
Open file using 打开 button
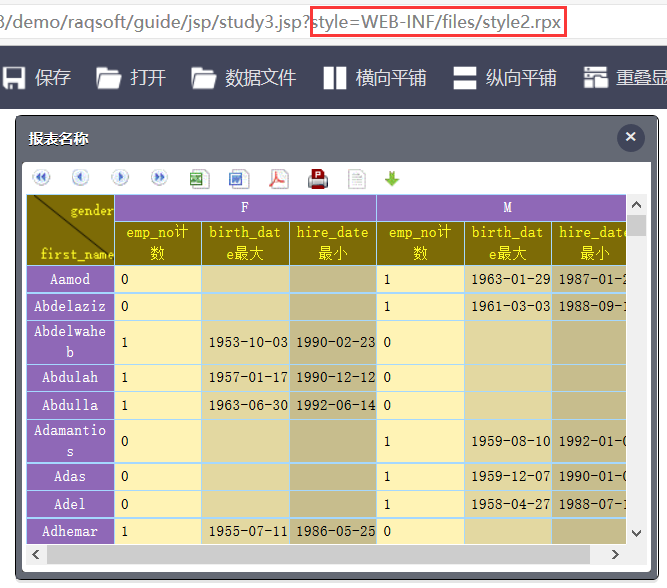tap(131, 77)
